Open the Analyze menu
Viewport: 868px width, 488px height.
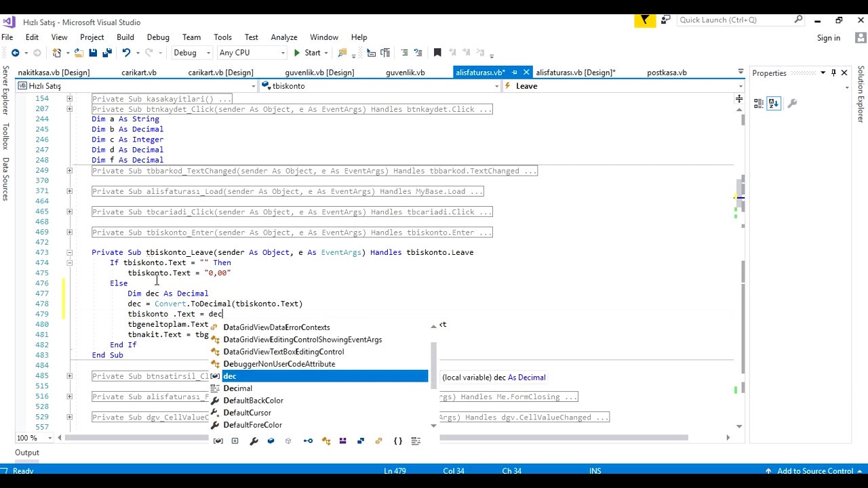click(x=284, y=37)
